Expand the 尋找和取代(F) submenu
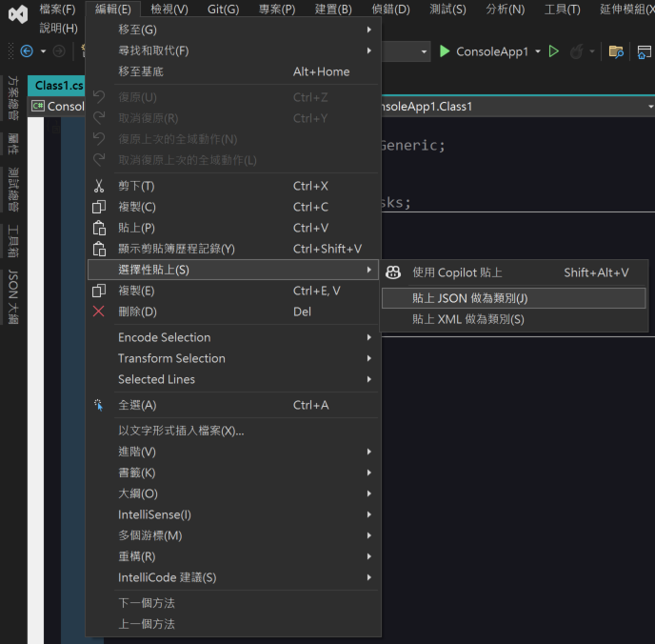The width and height of the screenshot is (655, 644). tap(233, 50)
